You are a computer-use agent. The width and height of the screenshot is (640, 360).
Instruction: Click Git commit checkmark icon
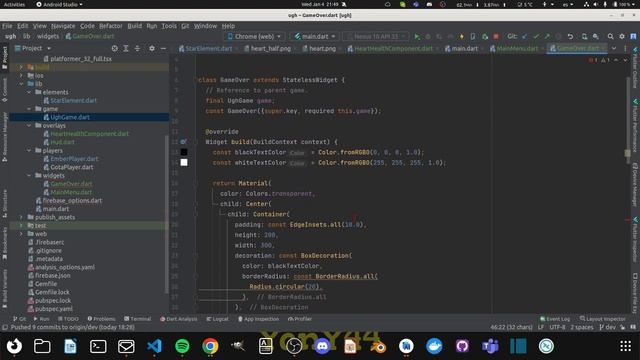pyautogui.click(x=536, y=36)
